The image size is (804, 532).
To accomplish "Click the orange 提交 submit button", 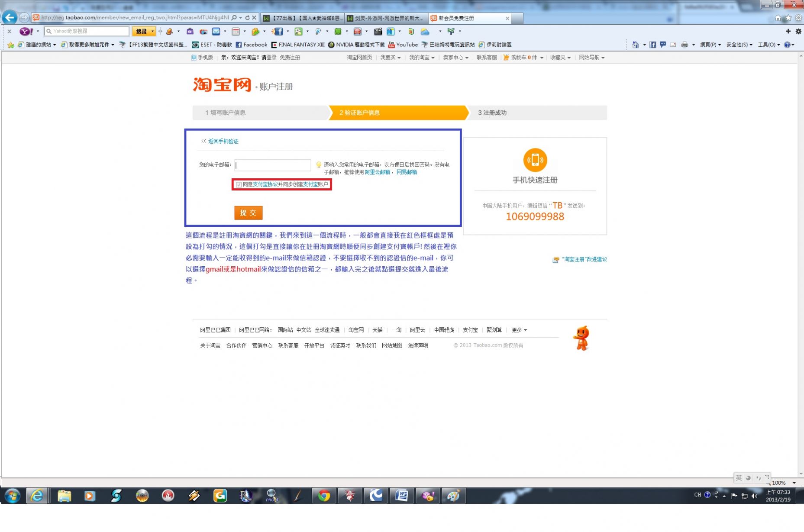I will (x=248, y=213).
